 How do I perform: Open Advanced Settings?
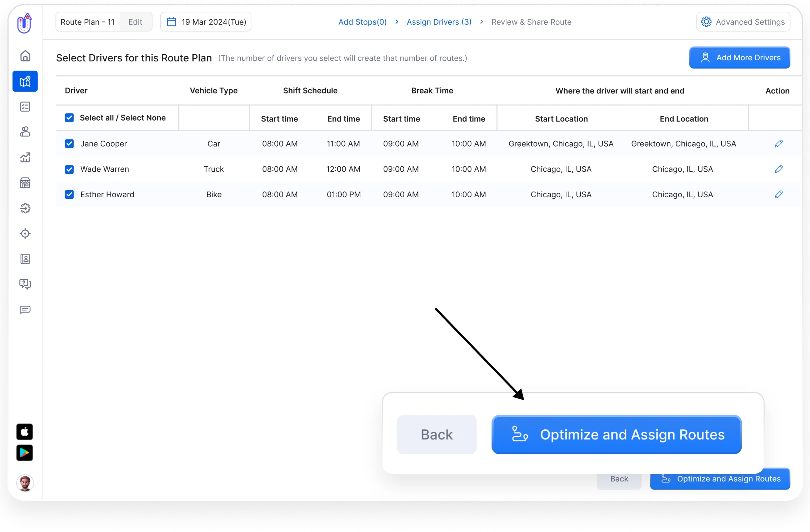743,22
